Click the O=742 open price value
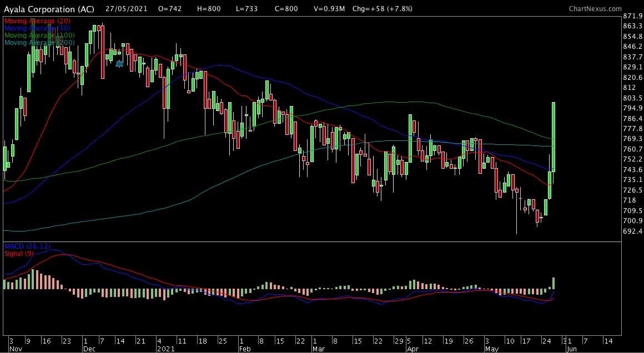 [x=171, y=9]
